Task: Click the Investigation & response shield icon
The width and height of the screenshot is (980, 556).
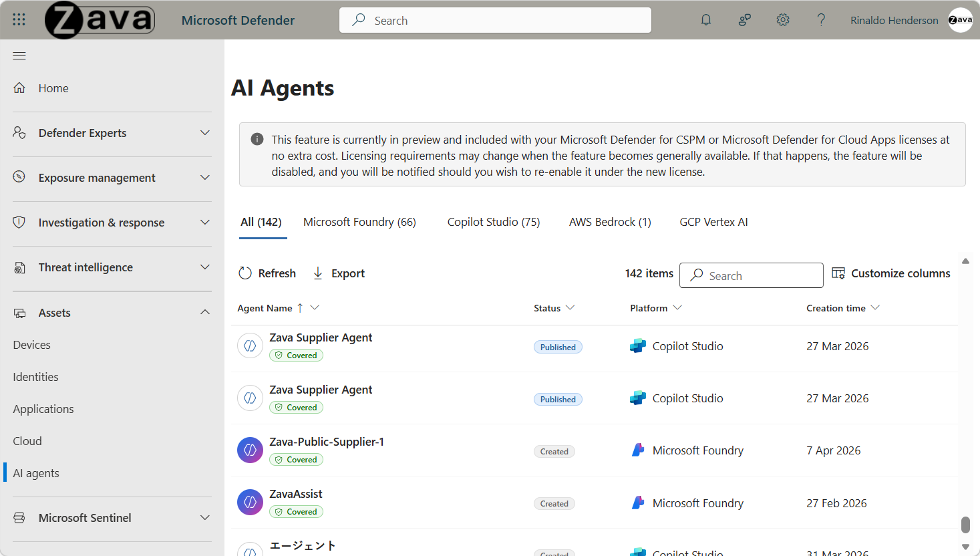Action: [19, 223]
